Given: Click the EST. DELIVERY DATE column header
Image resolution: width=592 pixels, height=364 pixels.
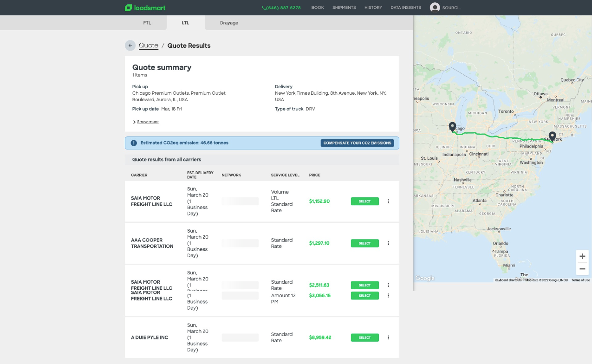Looking at the screenshot, I should point(201,175).
